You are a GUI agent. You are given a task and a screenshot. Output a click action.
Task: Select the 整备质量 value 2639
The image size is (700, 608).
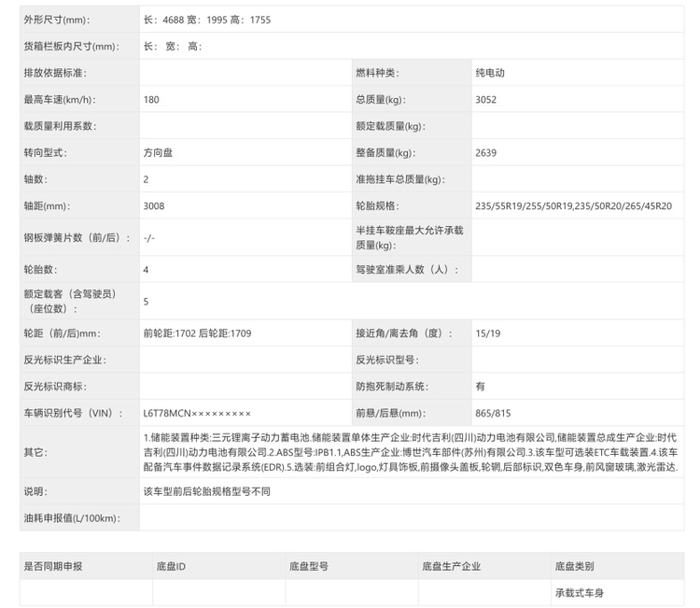pyautogui.click(x=485, y=152)
